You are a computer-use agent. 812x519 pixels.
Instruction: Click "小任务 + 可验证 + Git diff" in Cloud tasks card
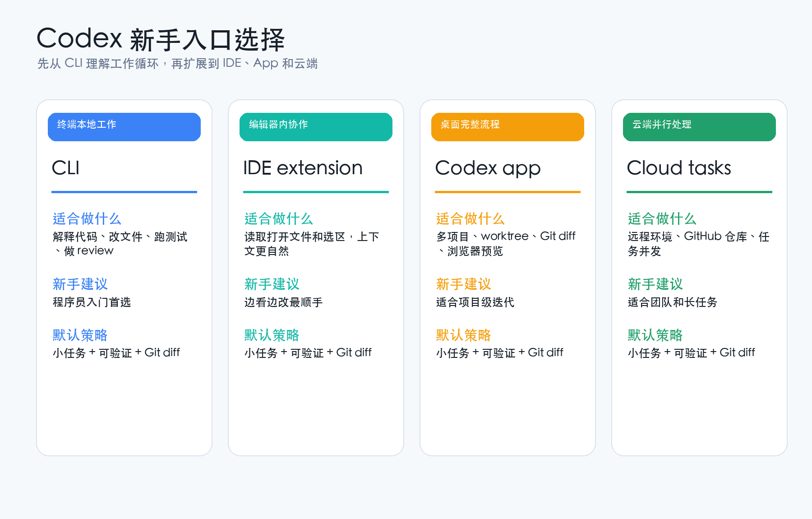click(691, 353)
